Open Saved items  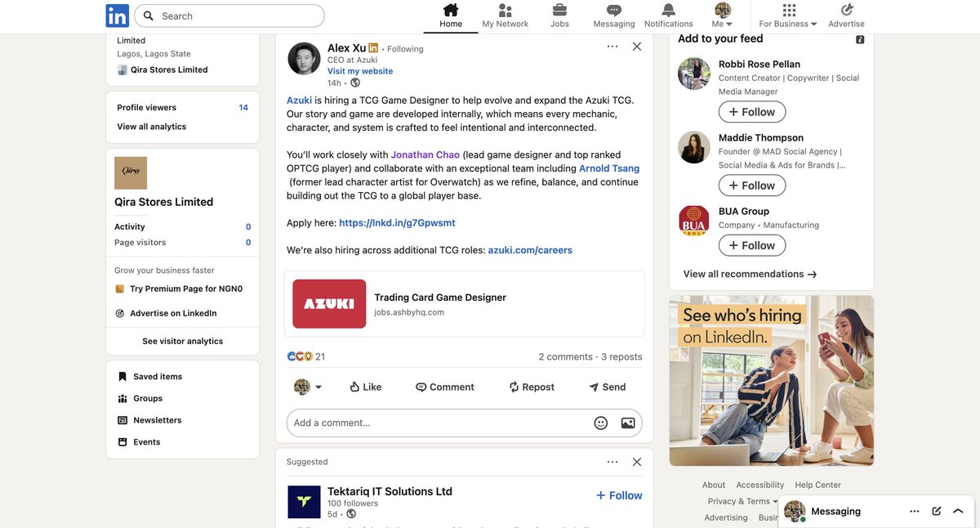(150, 377)
